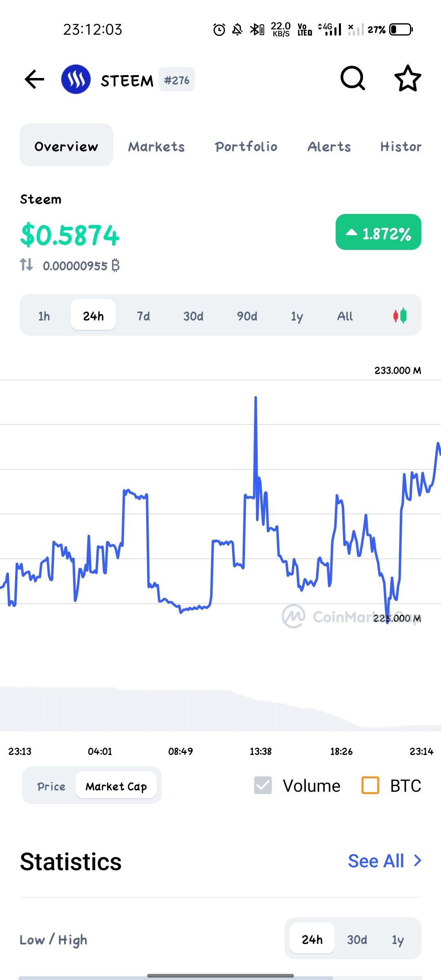Image resolution: width=441 pixels, height=980 pixels.
Task: Select 1y Low/High range
Action: point(398,940)
